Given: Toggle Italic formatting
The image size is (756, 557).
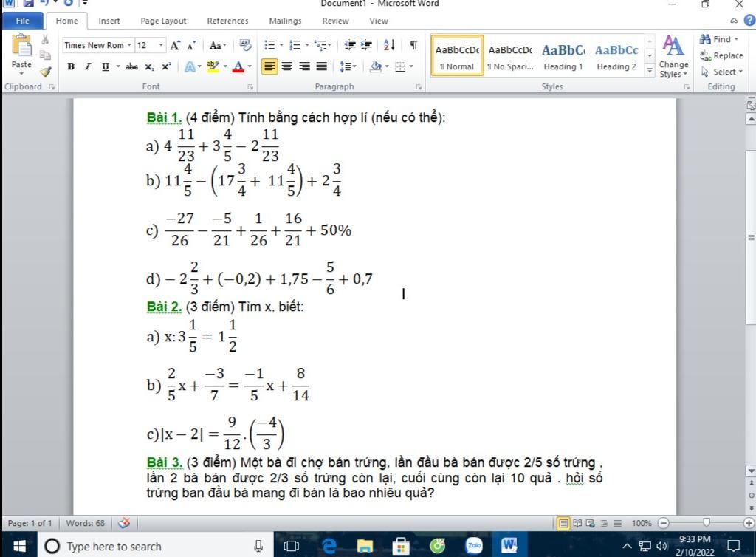Looking at the screenshot, I should coord(88,66).
